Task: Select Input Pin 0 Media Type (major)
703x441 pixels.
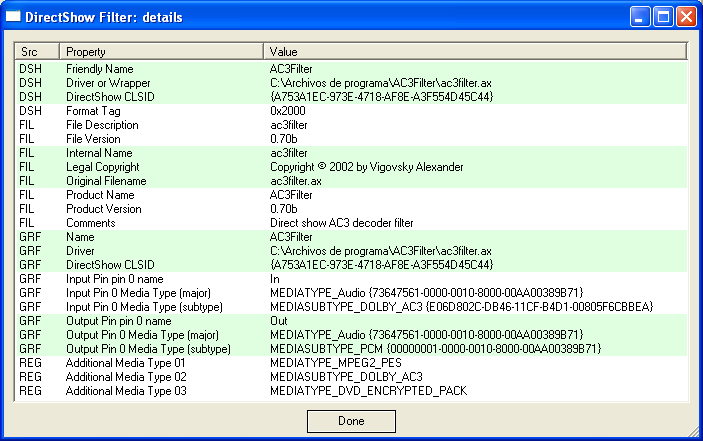Action: tap(138, 293)
